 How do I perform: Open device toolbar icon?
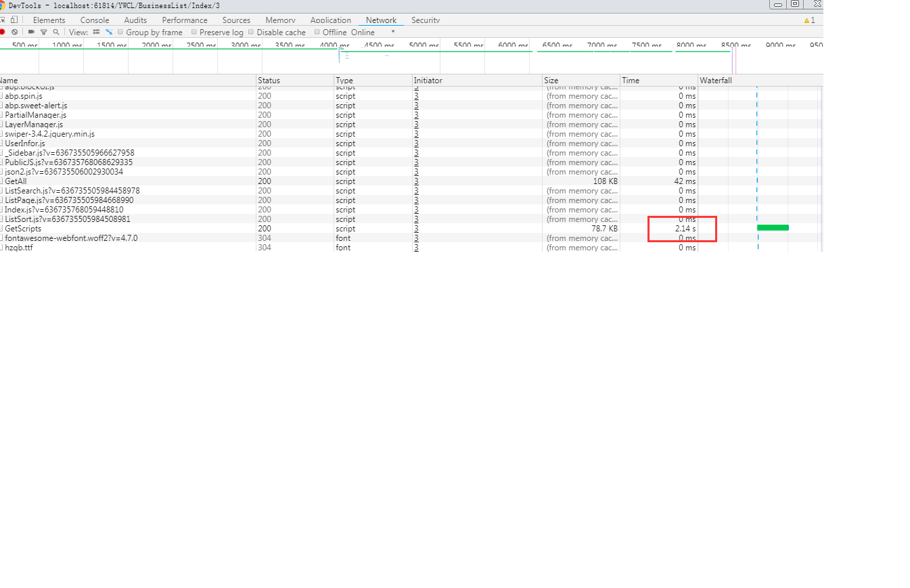coord(14,20)
